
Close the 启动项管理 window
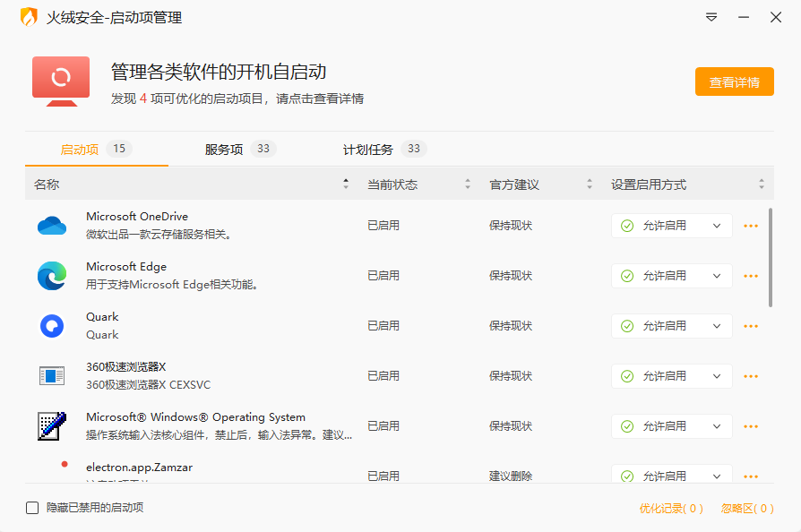pos(775,17)
